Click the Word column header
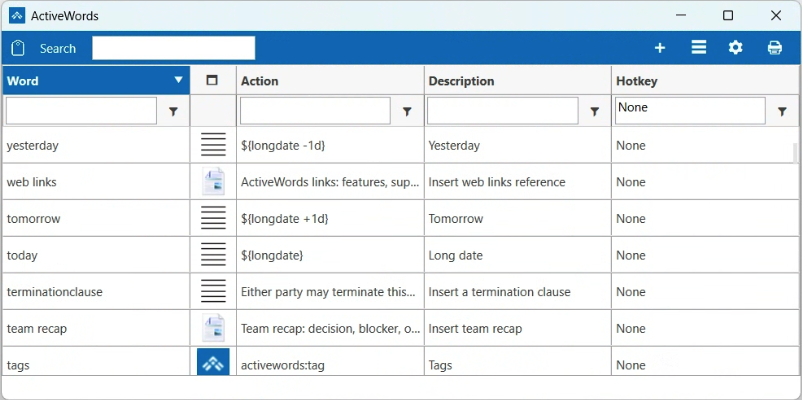The image size is (802, 400). click(x=96, y=81)
